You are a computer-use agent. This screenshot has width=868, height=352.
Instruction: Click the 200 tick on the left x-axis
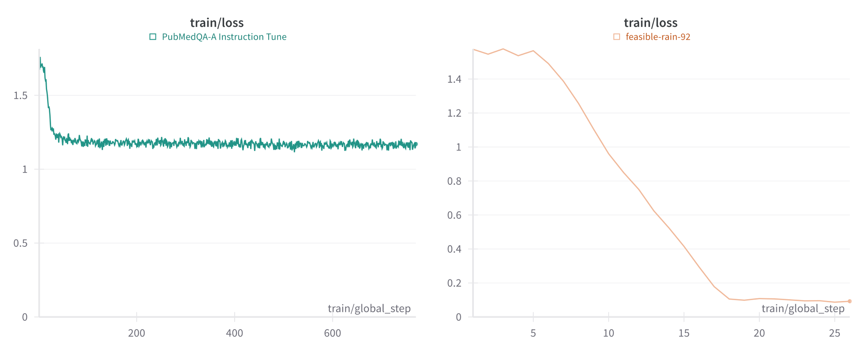tap(137, 333)
